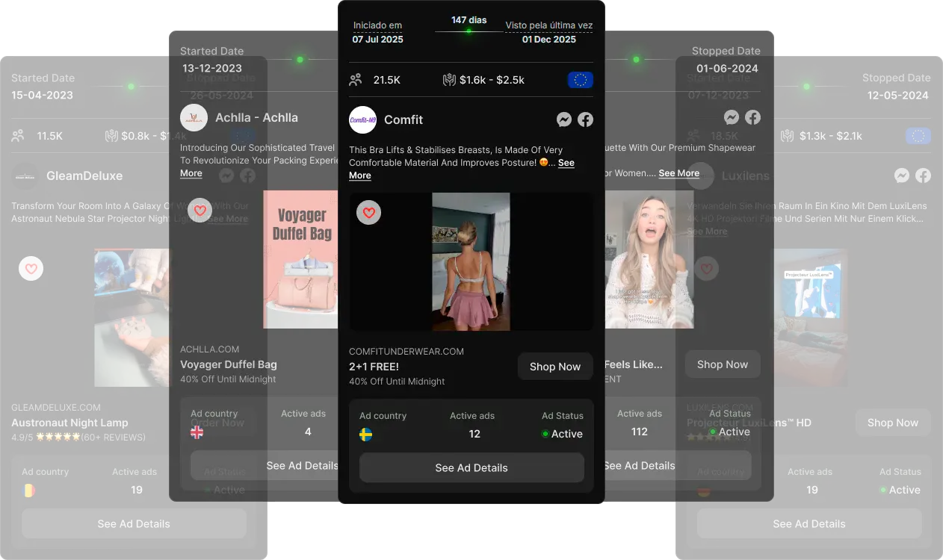Click the UK flag on Achlla card
Image resolution: width=943 pixels, height=560 pixels.
click(197, 432)
